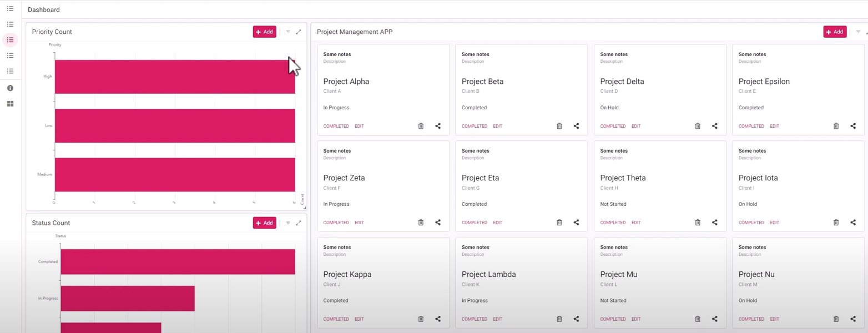Open filter menu of Status Count
868x333 pixels.
[x=288, y=223]
